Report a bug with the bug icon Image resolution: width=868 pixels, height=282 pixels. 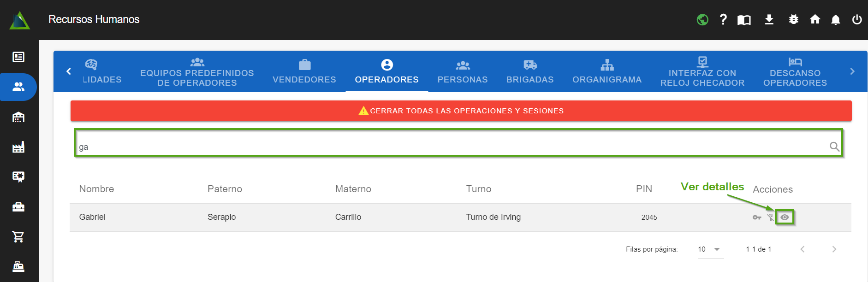(x=793, y=19)
